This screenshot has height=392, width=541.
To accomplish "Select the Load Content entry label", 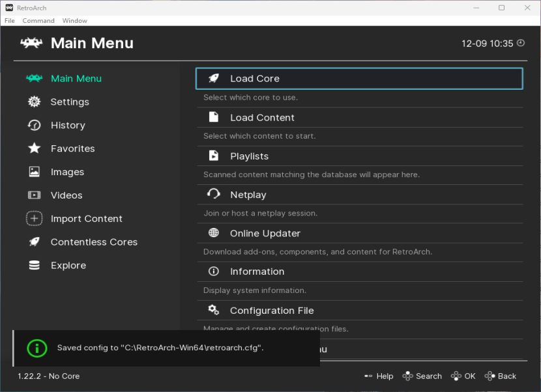I will pos(262,118).
